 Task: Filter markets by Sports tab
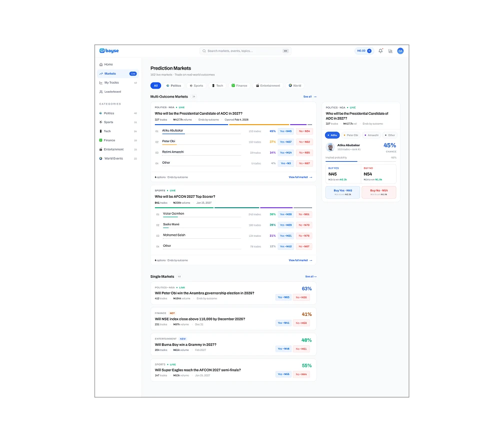(x=196, y=86)
